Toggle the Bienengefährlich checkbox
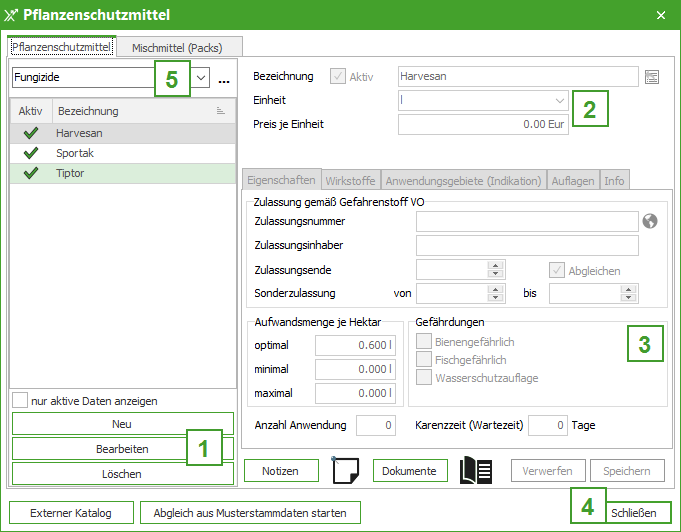Image resolution: width=681 pixels, height=532 pixels. point(423,342)
